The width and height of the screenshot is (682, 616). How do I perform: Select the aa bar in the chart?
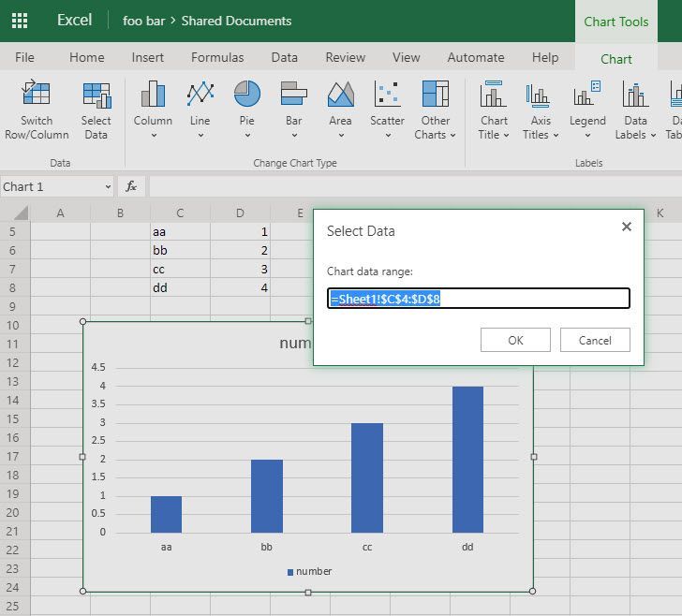click(166, 514)
